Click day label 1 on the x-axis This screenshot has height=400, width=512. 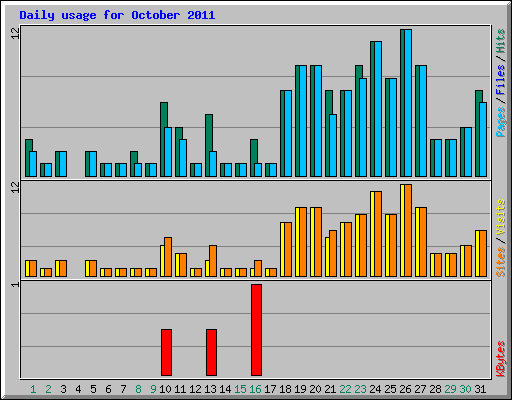(x=33, y=389)
